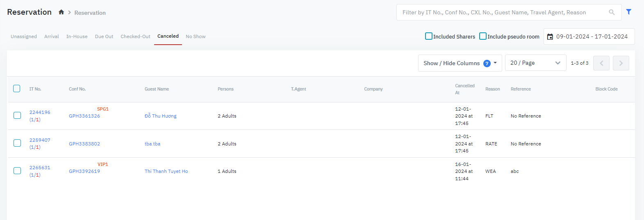The image size is (644, 220).
Task: Open guest Thi Thanh Tuyet Ho
Action: click(x=166, y=171)
